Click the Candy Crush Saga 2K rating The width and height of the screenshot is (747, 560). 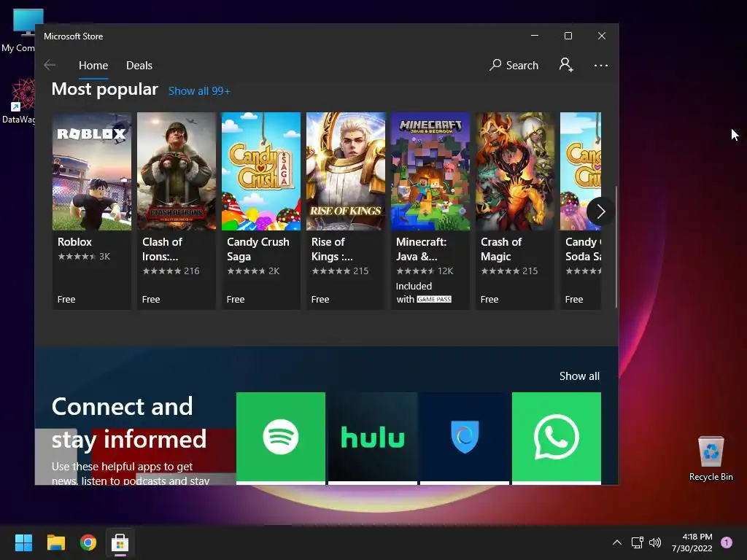pyautogui.click(x=253, y=271)
